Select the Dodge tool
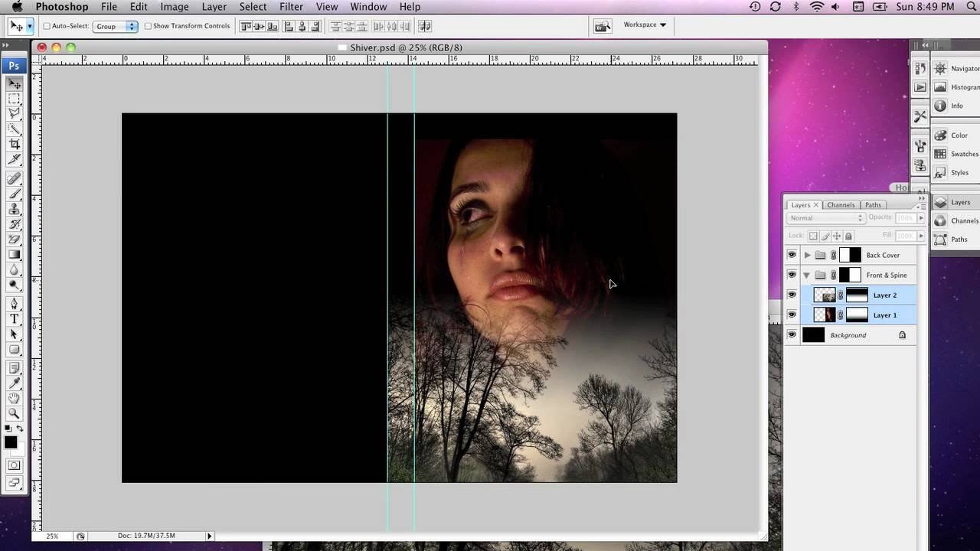Image resolution: width=980 pixels, height=551 pixels. click(14, 285)
